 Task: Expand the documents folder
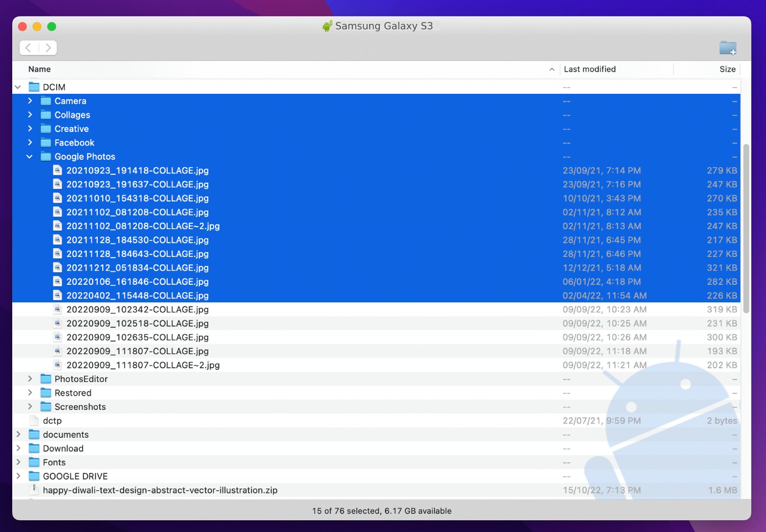click(18, 434)
